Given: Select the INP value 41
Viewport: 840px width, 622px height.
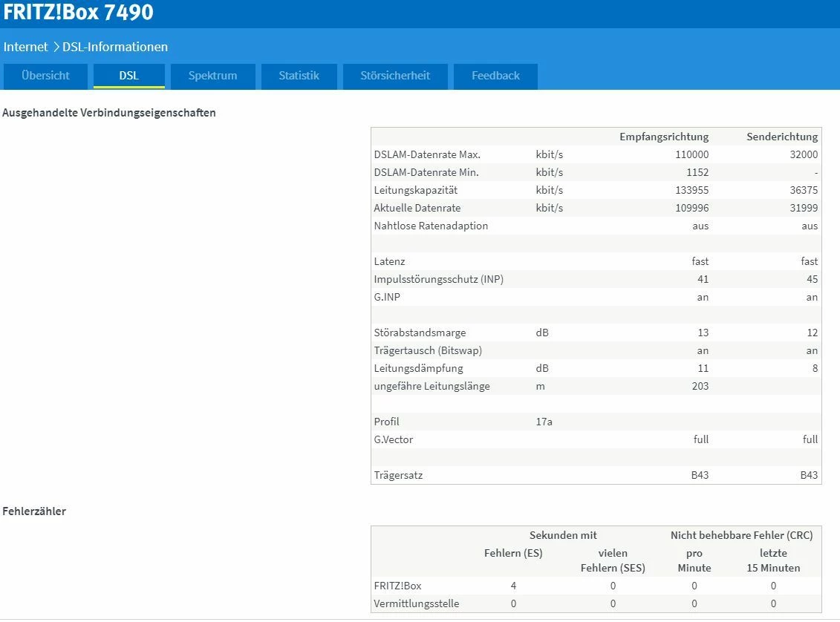Looking at the screenshot, I should tap(703, 279).
